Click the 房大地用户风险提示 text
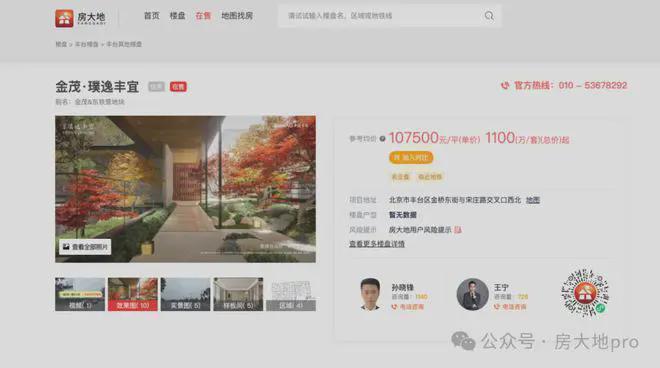The image size is (660, 368). click(420, 230)
